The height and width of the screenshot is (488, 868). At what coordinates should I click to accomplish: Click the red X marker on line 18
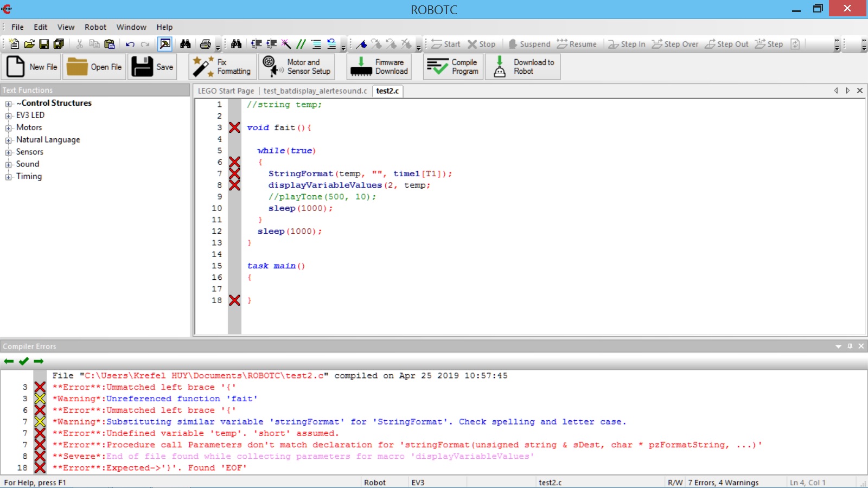[x=234, y=300]
